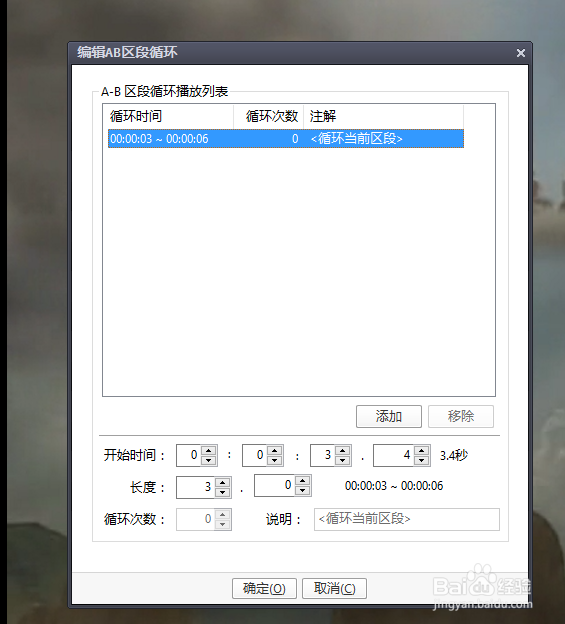The height and width of the screenshot is (624, 565).
Task: Decrease the 循环次数 spinner value
Action: point(222,524)
